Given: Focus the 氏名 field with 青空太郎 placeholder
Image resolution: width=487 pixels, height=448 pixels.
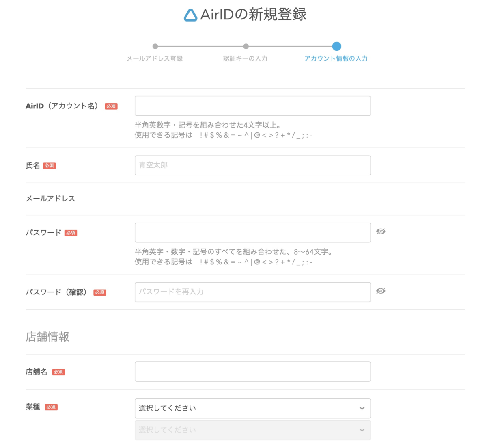Looking at the screenshot, I should tap(252, 165).
